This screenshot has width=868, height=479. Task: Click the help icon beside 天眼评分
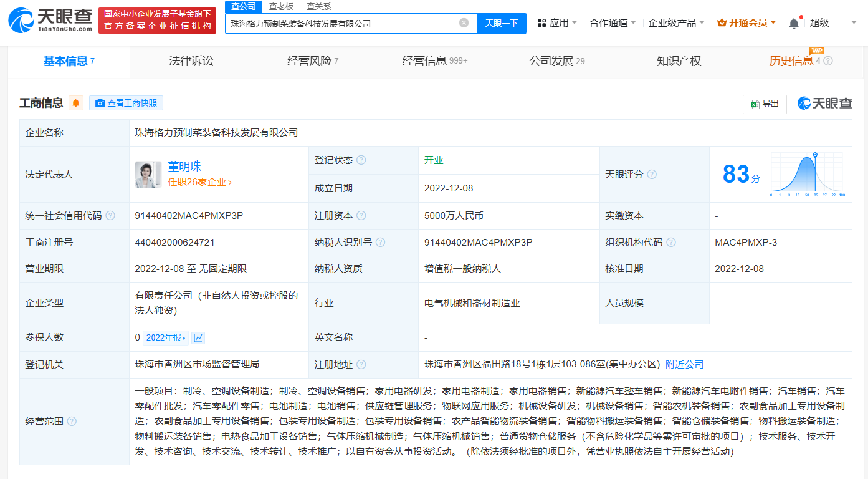pos(652,175)
